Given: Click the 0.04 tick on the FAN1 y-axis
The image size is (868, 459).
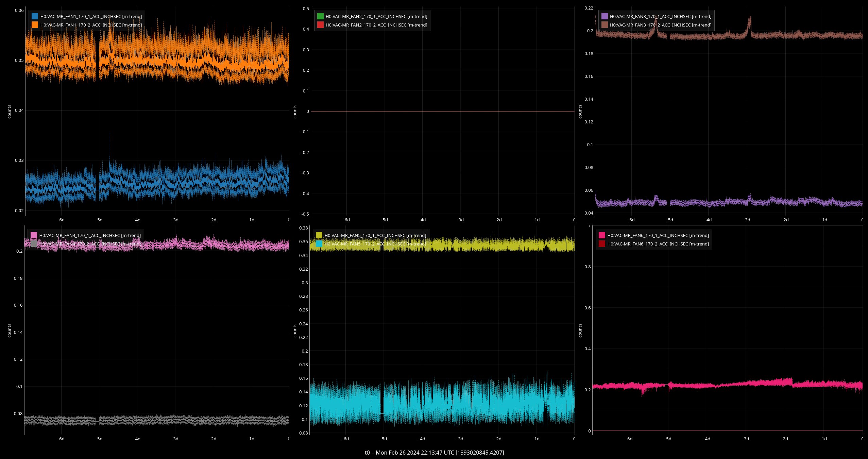Looking at the screenshot, I should (19, 111).
